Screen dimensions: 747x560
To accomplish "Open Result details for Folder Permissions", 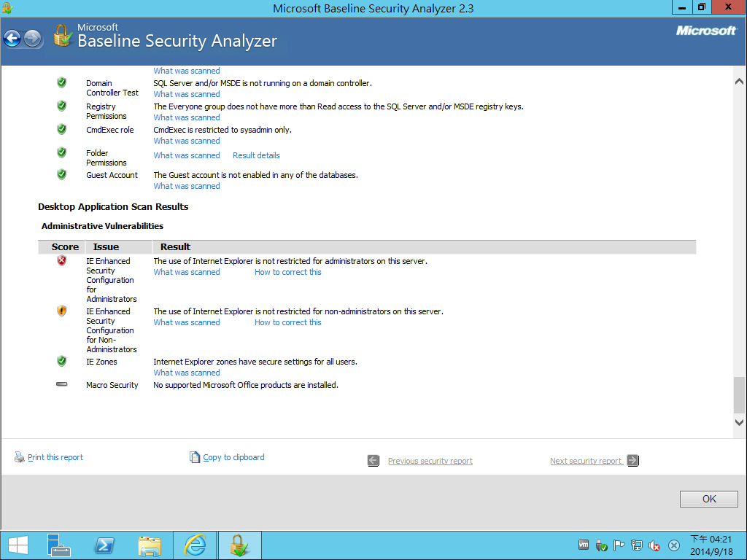I will tap(256, 155).
